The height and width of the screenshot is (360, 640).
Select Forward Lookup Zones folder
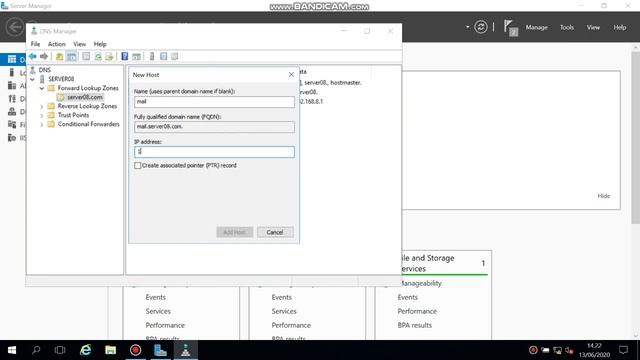point(88,88)
